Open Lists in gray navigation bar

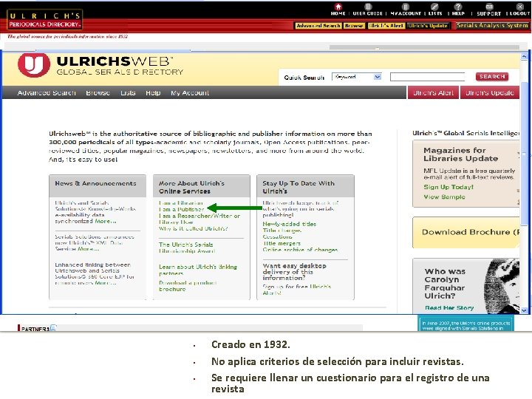[128, 92]
